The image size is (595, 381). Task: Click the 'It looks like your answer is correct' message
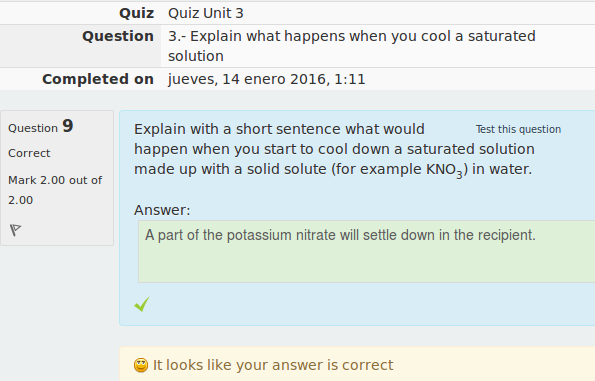coord(273,365)
